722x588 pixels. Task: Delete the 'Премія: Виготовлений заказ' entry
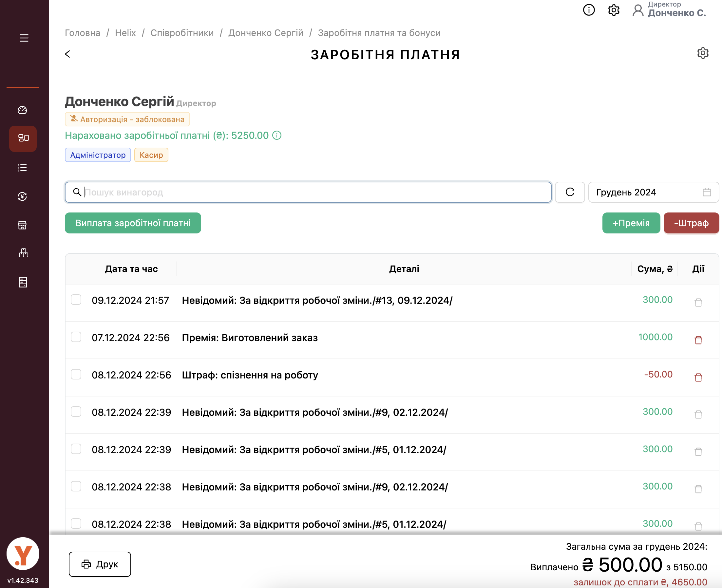[x=698, y=340]
